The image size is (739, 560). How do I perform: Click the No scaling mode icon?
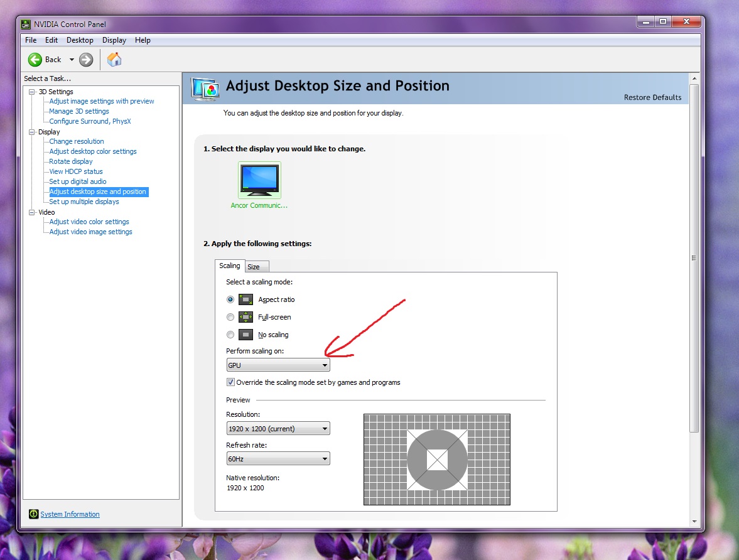(246, 335)
